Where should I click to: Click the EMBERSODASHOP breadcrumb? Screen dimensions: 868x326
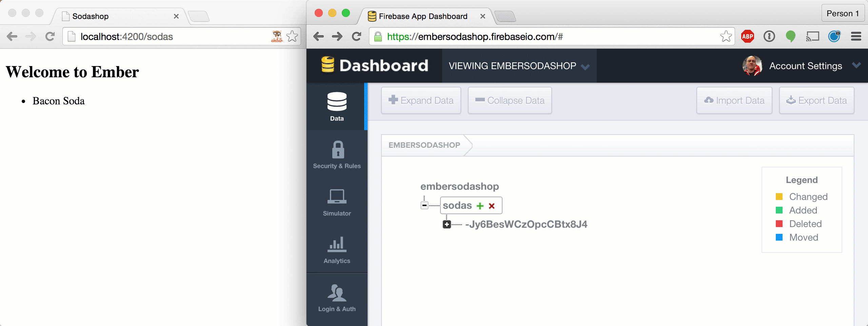[x=424, y=145]
